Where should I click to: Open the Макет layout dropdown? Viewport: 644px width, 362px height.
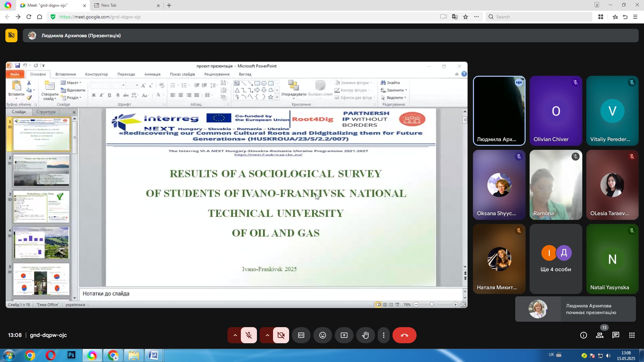coord(71,83)
